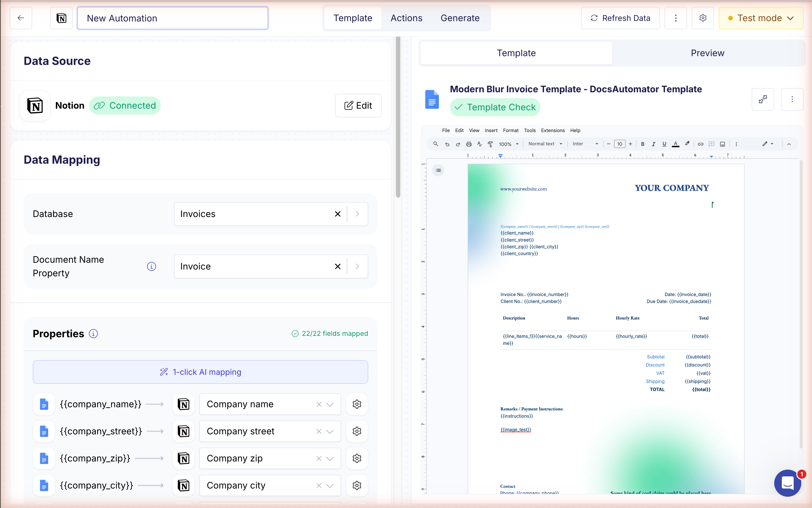Open settings gear for Company city mapping
Image resolution: width=812 pixels, height=508 pixels.
pos(357,485)
